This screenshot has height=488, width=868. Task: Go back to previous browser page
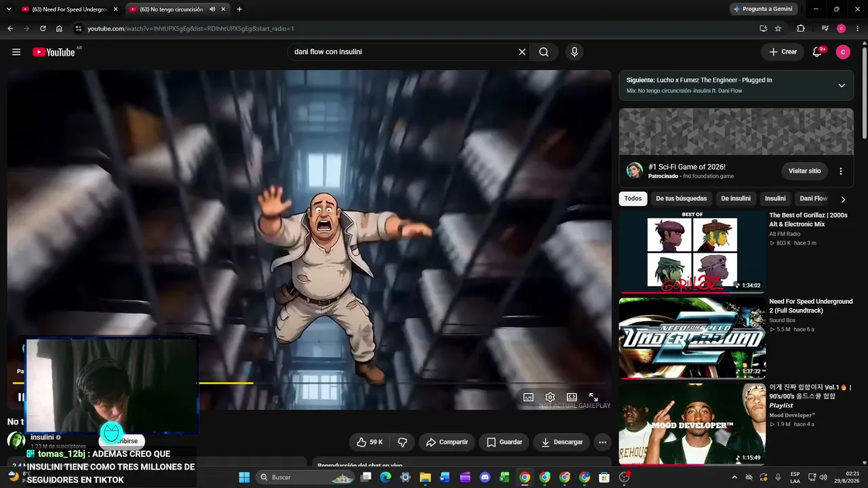coord(10,28)
